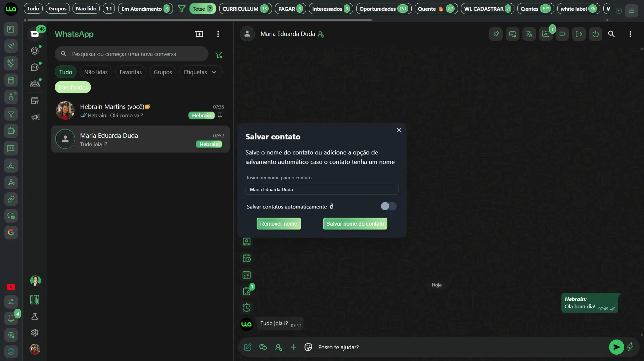The image size is (644, 361).
Task: Toggle Salvar contatos automaticamente switch
Action: [x=388, y=206]
